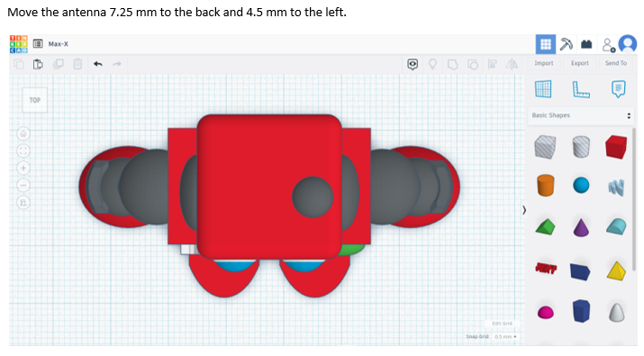Image resolution: width=644 pixels, height=356 pixels.
Task: Click the Mirror (flip) tool icon
Action: coord(512,64)
